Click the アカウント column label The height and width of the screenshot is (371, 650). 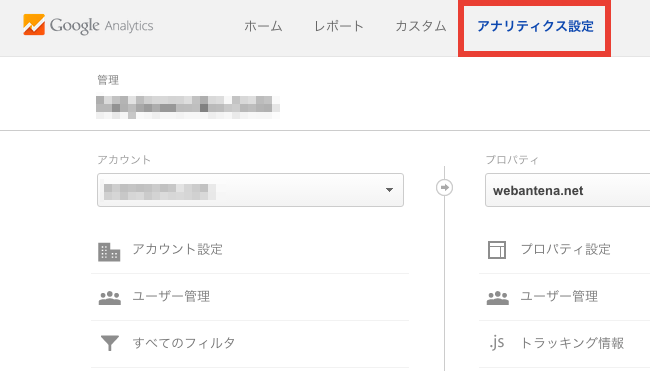pyautogui.click(x=124, y=160)
